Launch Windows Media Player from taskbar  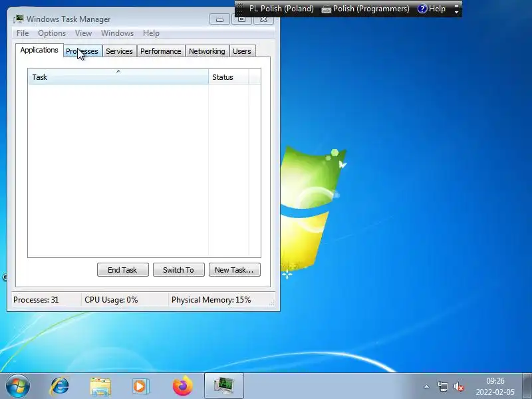tap(140, 386)
